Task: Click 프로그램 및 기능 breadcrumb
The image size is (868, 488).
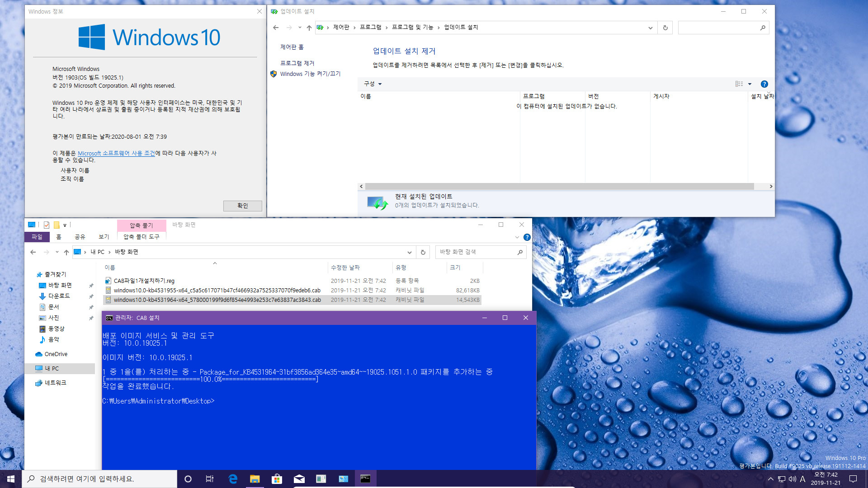Action: 412,28
